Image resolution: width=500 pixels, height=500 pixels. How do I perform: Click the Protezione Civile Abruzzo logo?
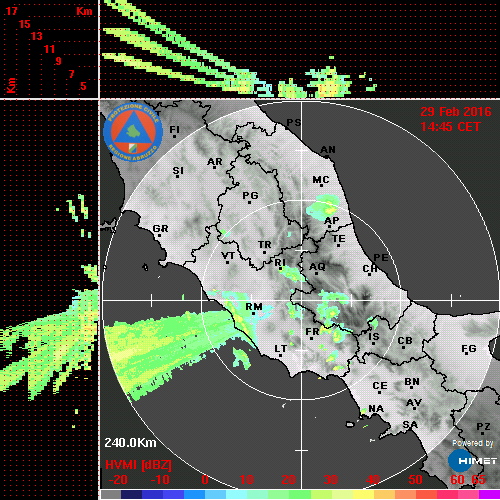(133, 132)
